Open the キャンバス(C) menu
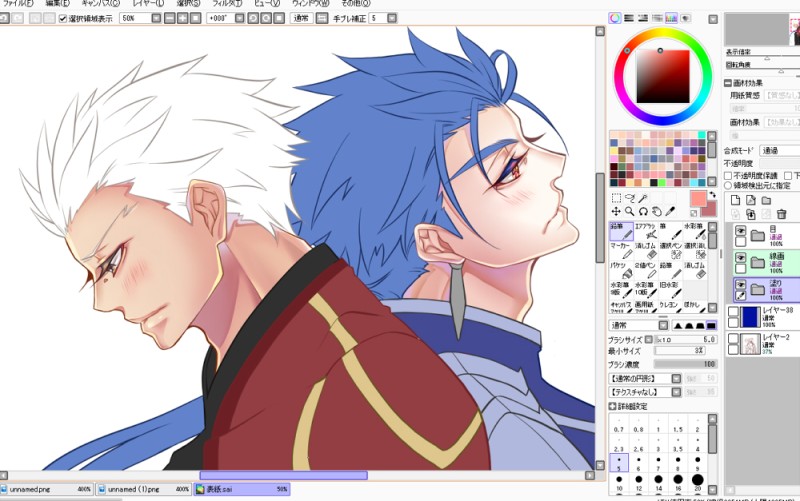 tap(101, 3)
